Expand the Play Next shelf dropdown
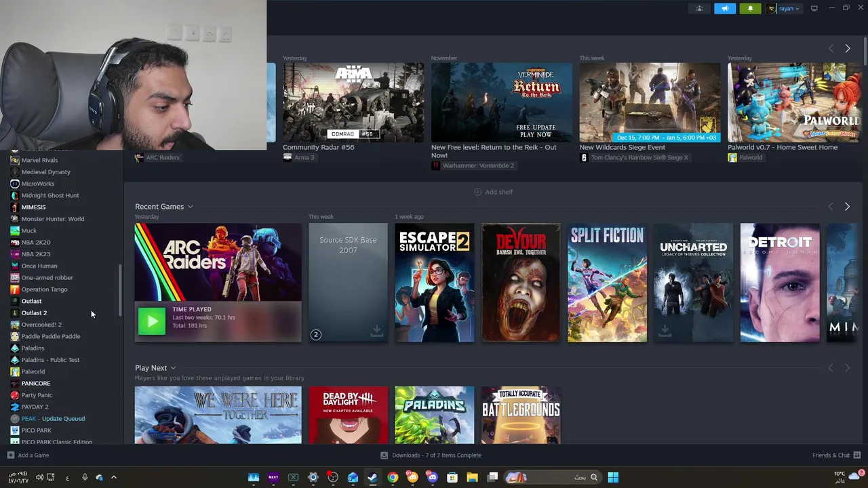Screen dimensions: 868x488 coord(173,368)
